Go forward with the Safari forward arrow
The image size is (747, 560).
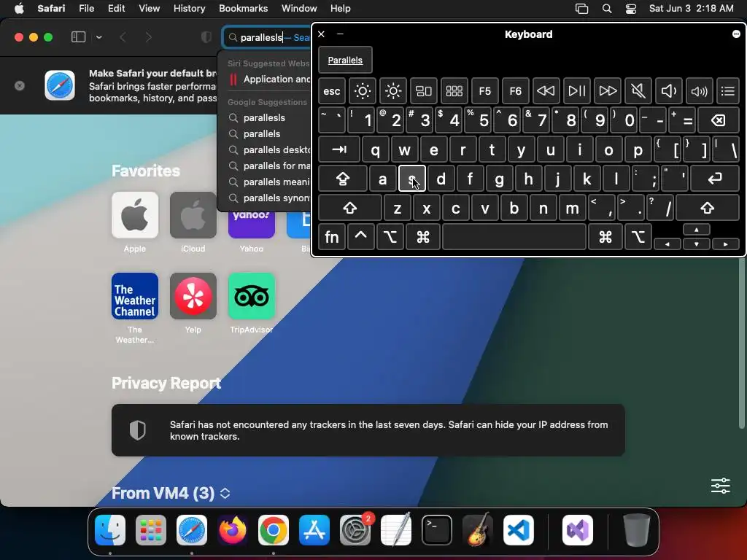click(x=148, y=37)
